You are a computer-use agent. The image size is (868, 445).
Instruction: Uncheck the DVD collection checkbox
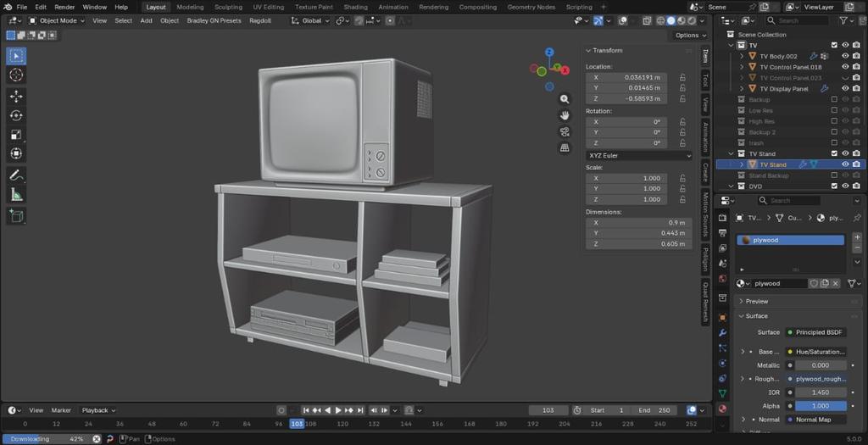coord(834,186)
